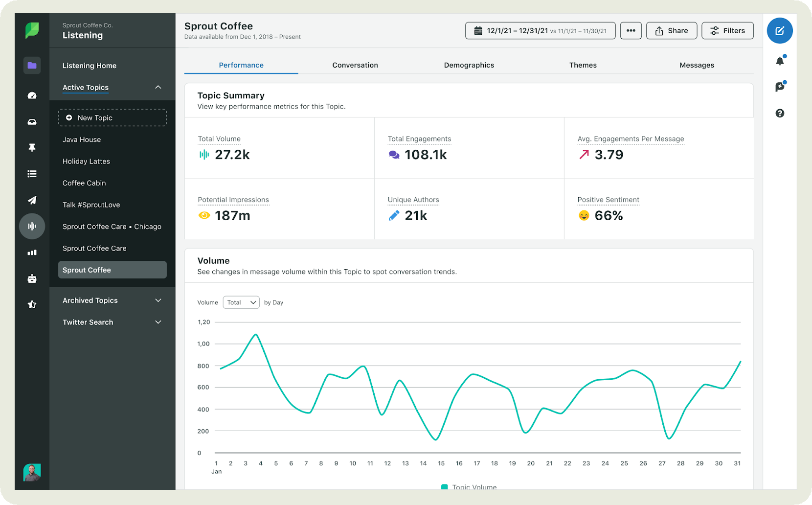This screenshot has width=812, height=505.
Task: Open the notifications bell icon
Action: pos(780,61)
